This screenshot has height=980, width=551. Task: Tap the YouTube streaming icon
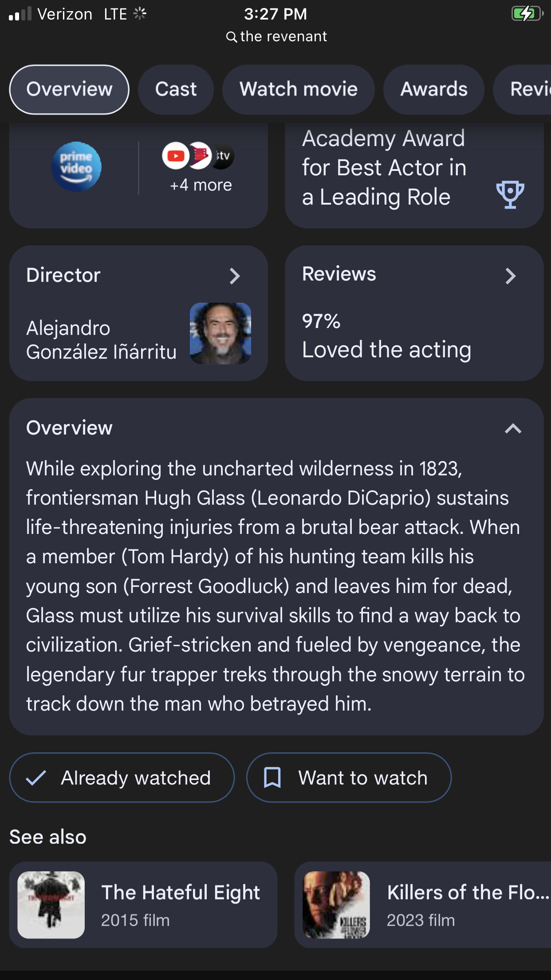pos(176,156)
